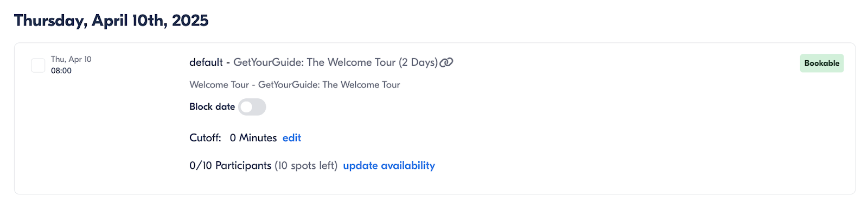Click the 'default' option label

[206, 62]
